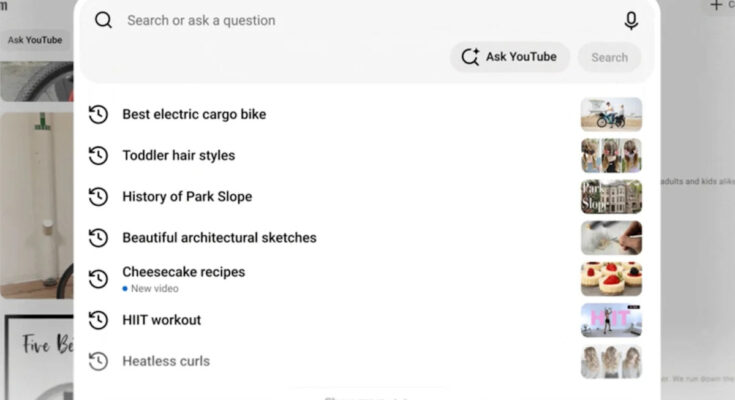Open the Park Slope video thumbnail

coord(611,196)
